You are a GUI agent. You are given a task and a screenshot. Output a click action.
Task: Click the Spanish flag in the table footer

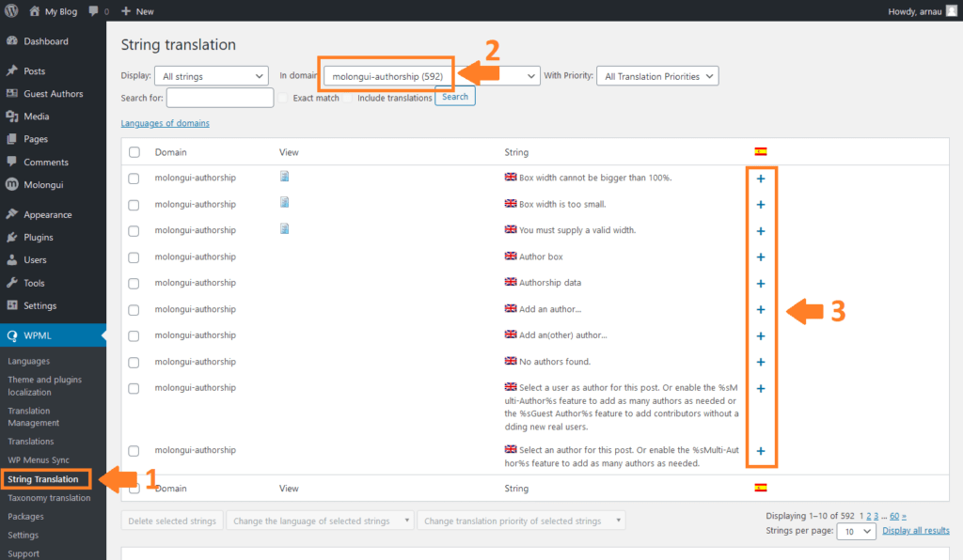[x=760, y=488]
